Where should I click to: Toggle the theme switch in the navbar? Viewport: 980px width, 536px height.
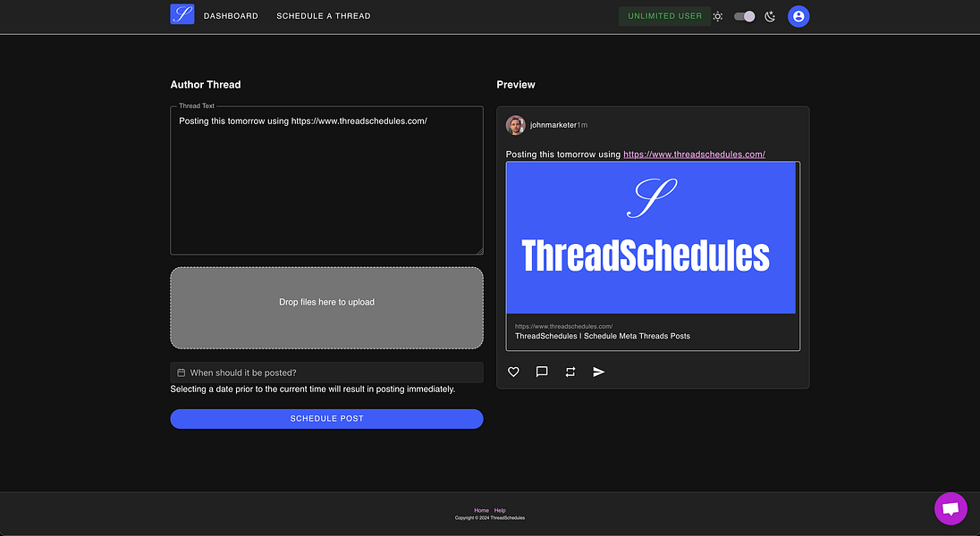743,16
